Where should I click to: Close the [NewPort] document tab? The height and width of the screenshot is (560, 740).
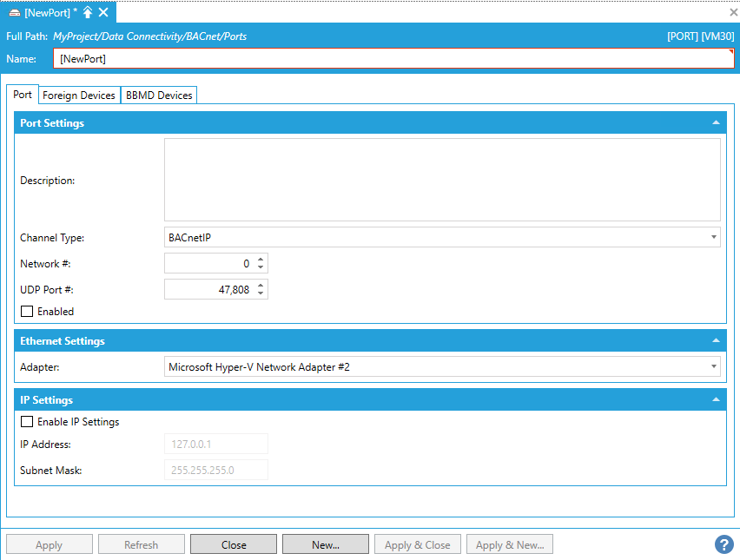coord(103,12)
